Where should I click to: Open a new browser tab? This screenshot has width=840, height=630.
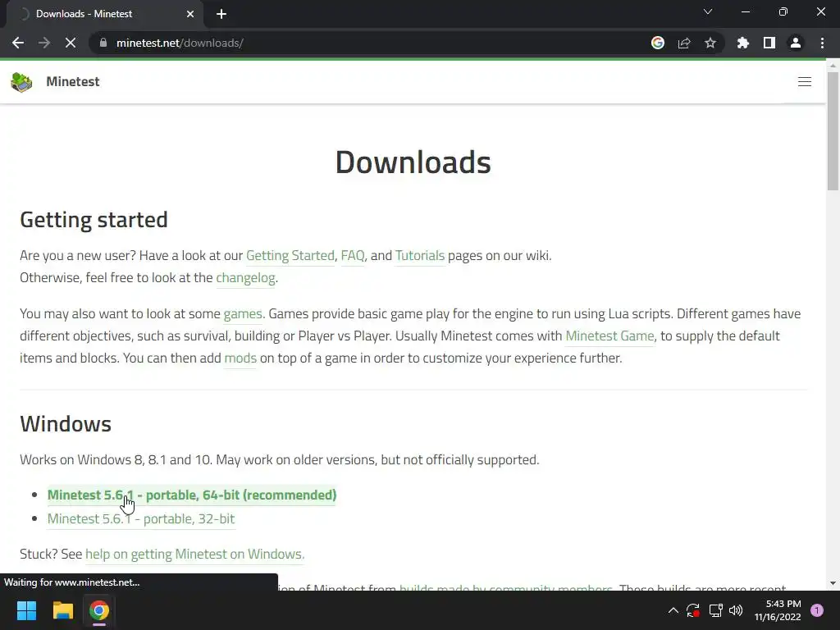tap(221, 14)
